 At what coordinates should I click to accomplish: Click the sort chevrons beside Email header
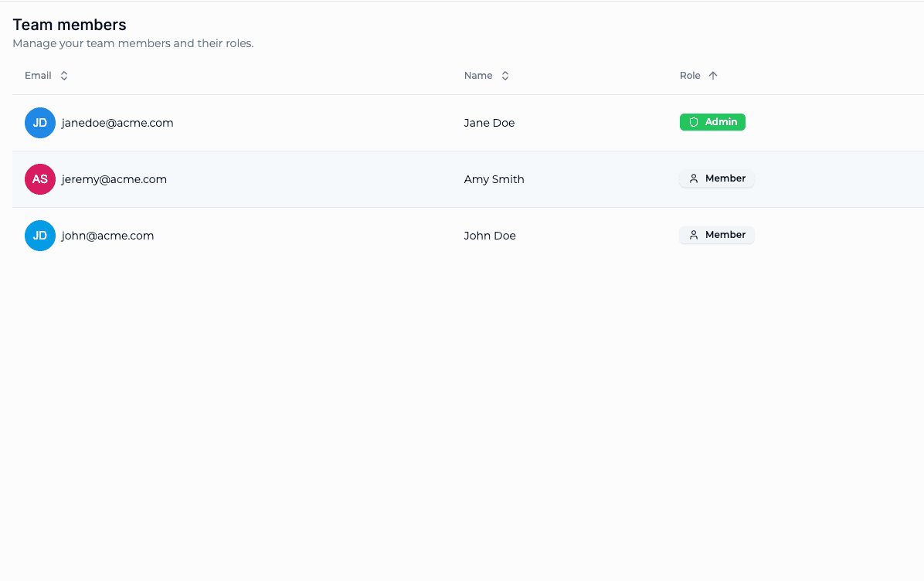(x=64, y=76)
